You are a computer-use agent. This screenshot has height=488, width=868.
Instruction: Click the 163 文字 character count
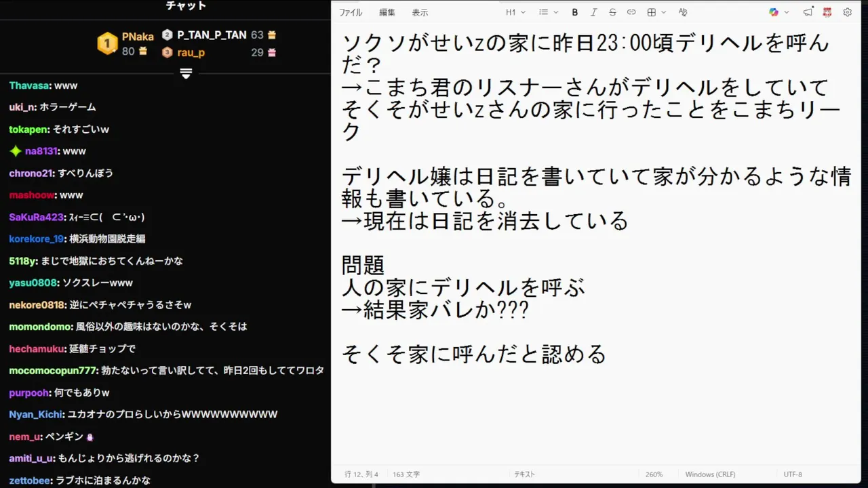click(406, 474)
